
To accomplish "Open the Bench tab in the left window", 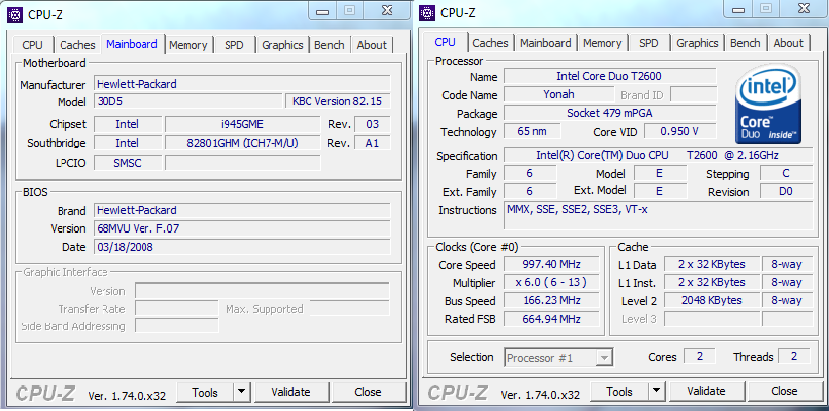I will (329, 45).
